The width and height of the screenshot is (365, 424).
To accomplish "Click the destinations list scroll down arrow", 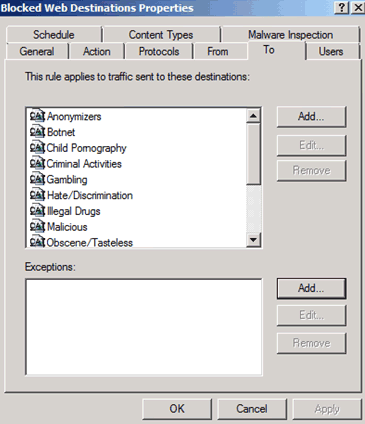I will point(254,240).
